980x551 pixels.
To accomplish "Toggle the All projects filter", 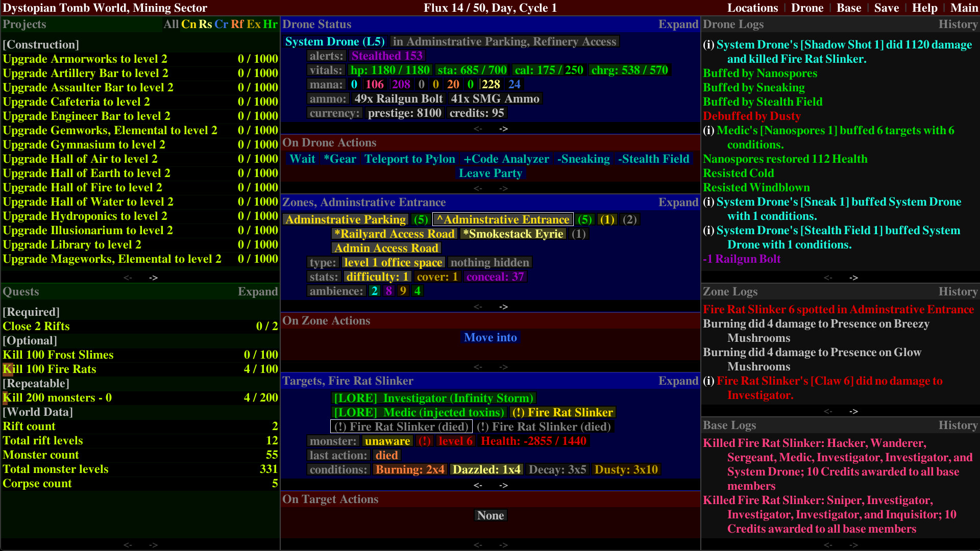I will coord(171,24).
